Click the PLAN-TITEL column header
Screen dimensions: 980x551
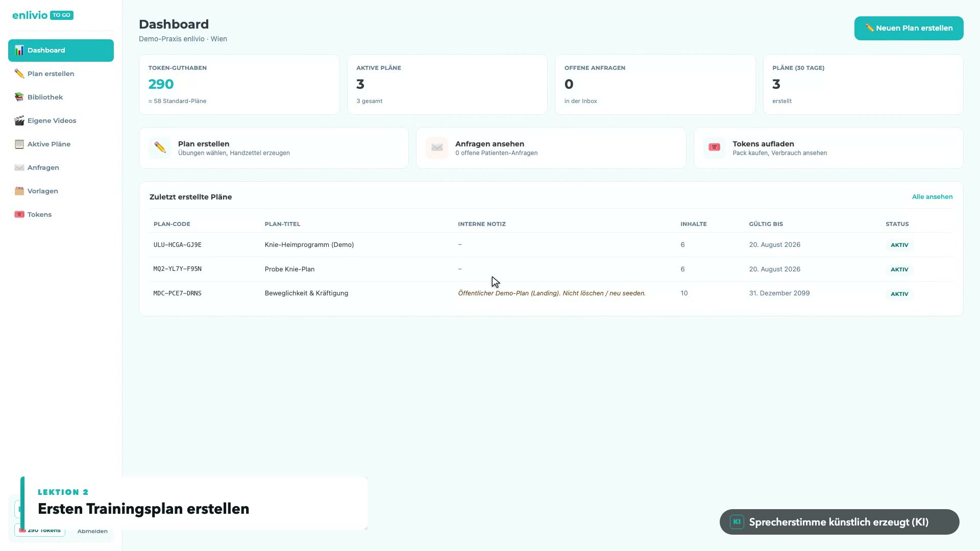point(282,224)
